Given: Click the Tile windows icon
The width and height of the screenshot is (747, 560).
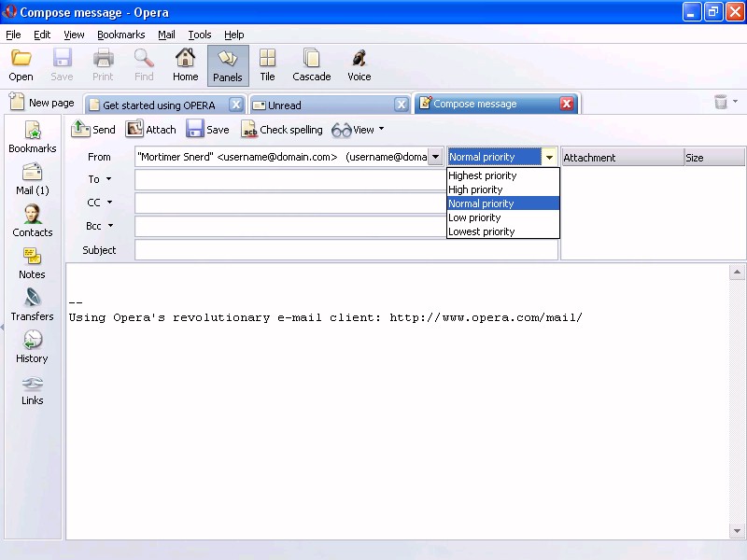Looking at the screenshot, I should tap(267, 58).
